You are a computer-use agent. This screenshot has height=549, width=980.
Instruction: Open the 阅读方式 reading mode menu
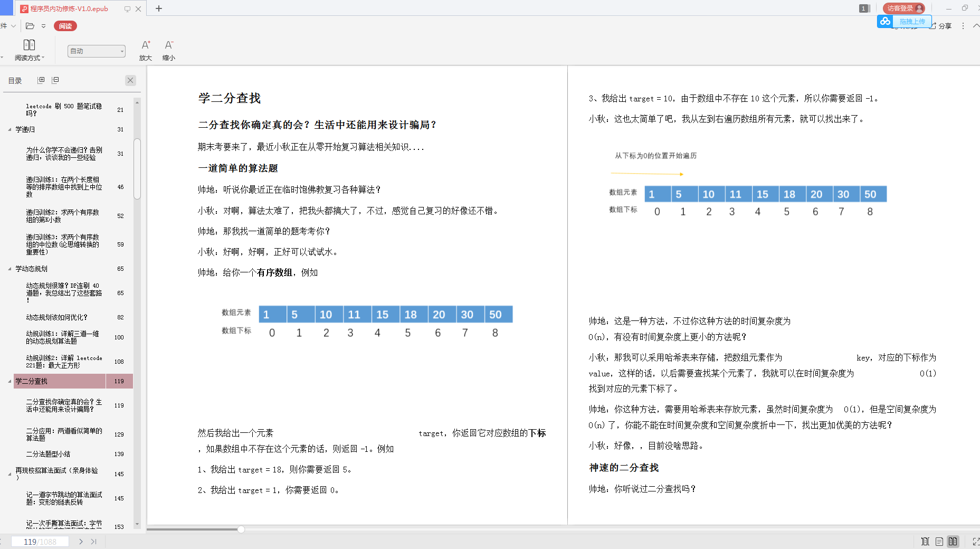point(30,51)
